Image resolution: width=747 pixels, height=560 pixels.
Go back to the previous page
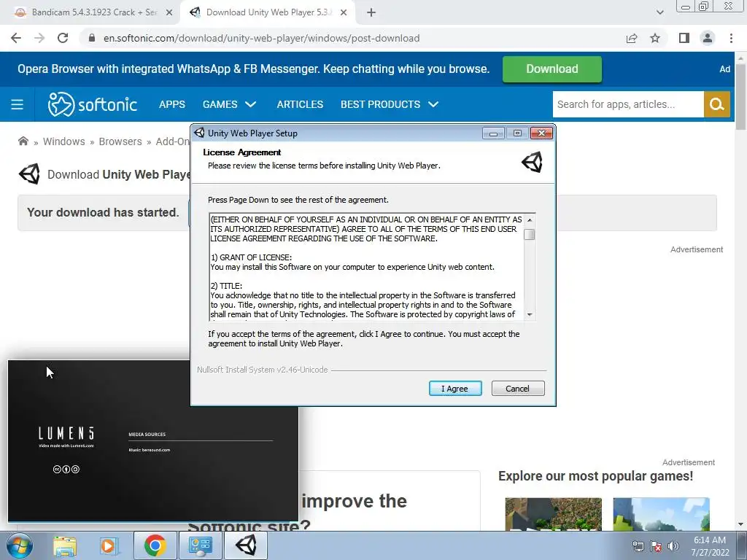(16, 38)
